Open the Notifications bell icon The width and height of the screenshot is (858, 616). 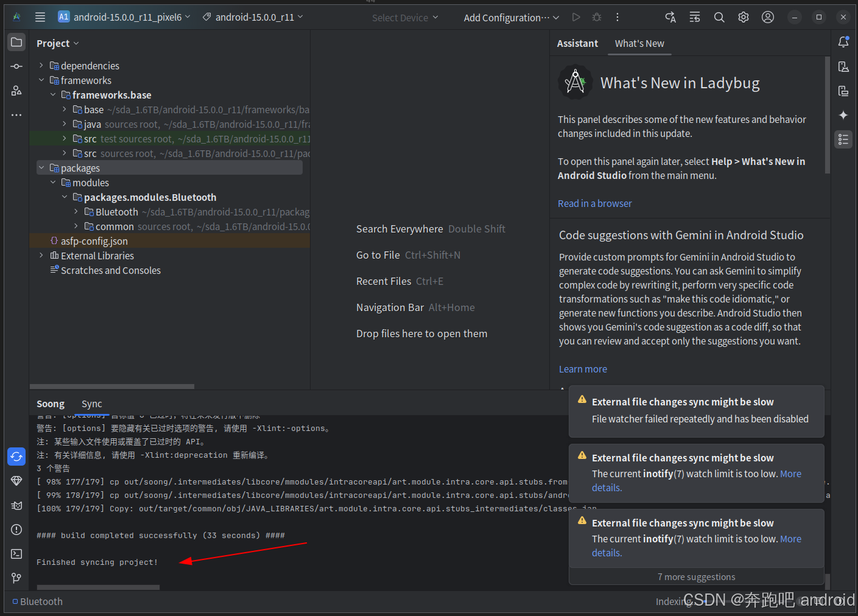pos(843,42)
